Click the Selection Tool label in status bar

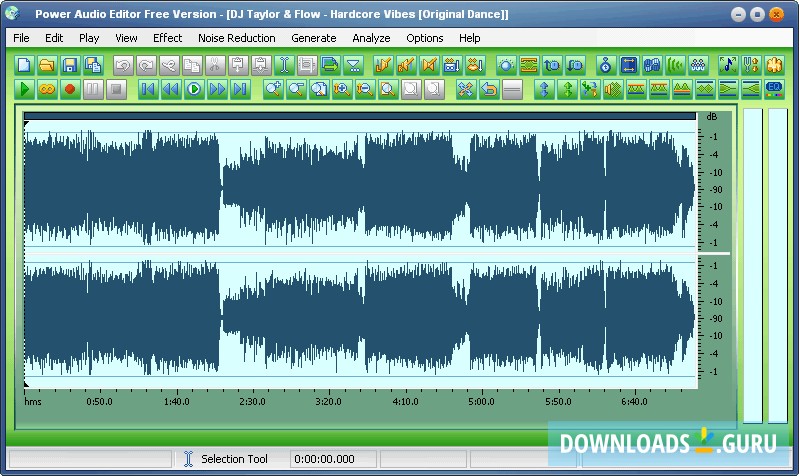pyautogui.click(x=234, y=459)
